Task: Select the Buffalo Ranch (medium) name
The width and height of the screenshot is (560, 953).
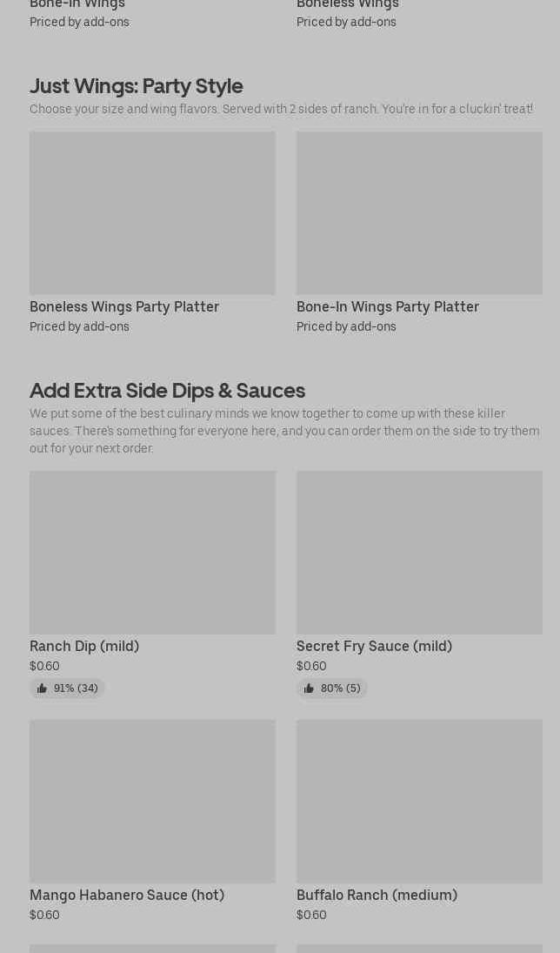Action: pos(377,896)
